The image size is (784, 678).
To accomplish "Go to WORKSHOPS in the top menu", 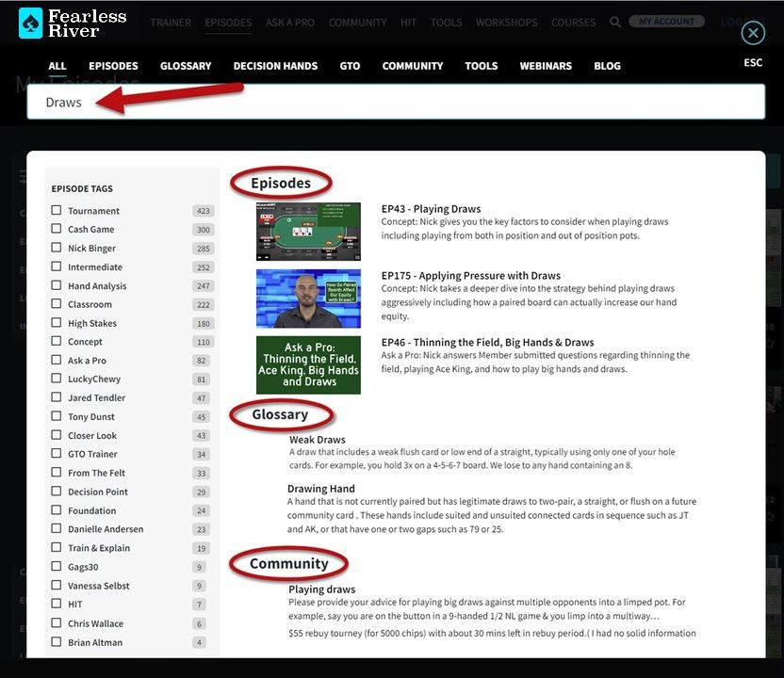I will click(x=506, y=23).
